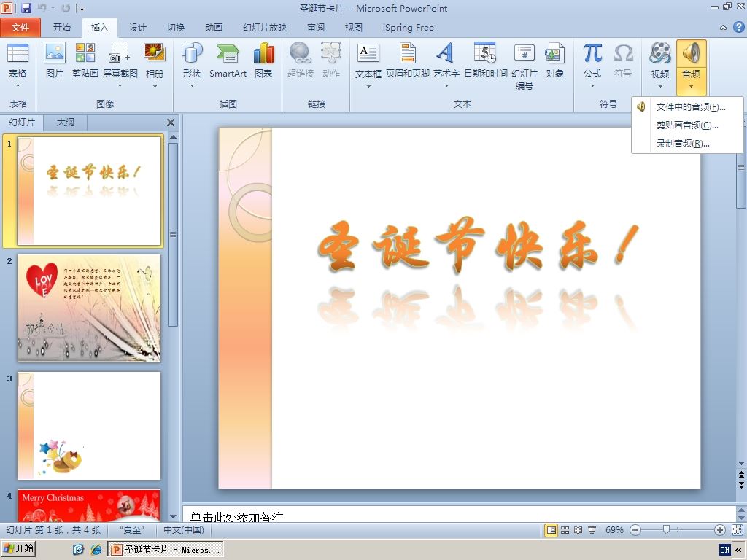Click the 视频 video icon
The image size is (747, 560).
(x=659, y=53)
